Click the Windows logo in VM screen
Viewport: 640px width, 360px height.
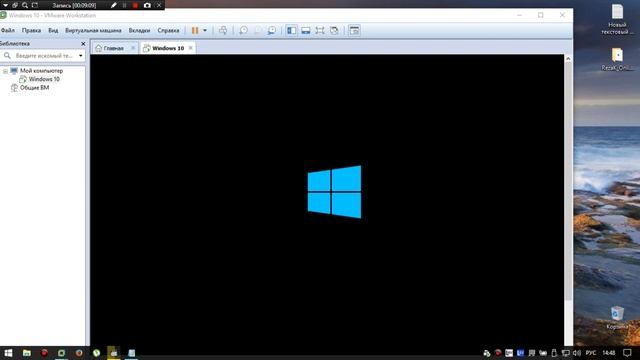coord(334,192)
